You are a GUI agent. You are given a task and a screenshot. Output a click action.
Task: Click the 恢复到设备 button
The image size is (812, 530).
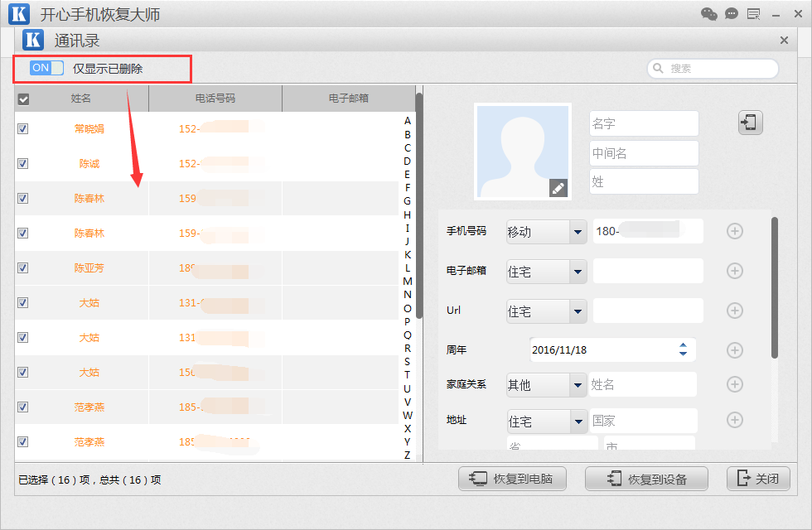pyautogui.click(x=646, y=479)
